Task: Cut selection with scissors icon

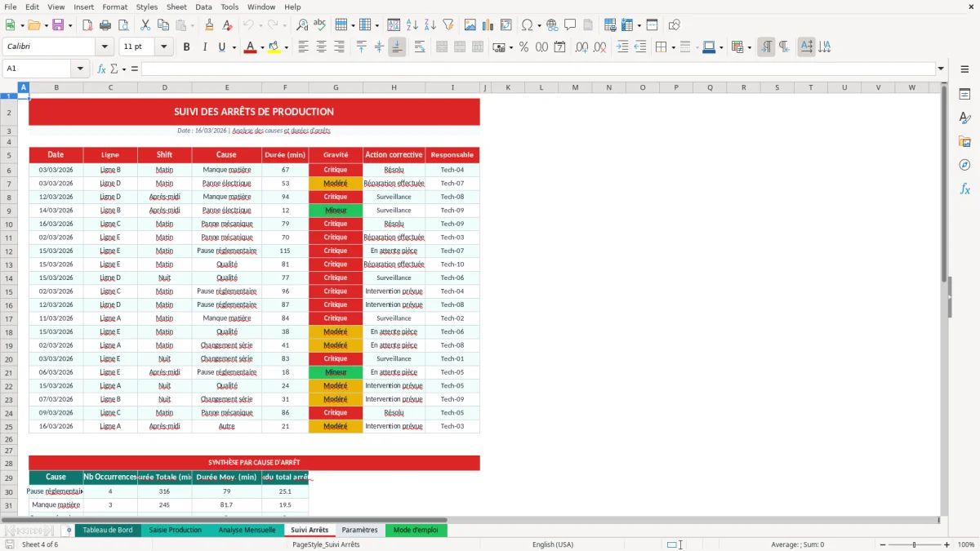Action: 145,25
